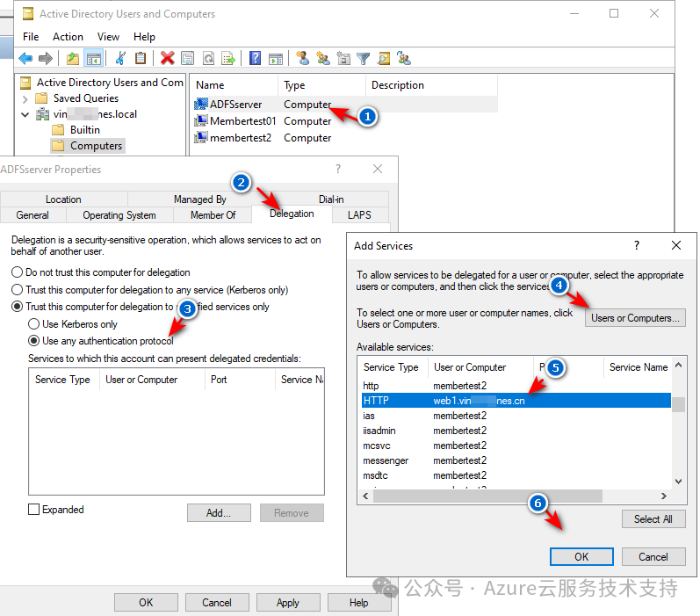Screen dimensions: 700x616
Task: Open the Help menu
Action: [x=144, y=37]
